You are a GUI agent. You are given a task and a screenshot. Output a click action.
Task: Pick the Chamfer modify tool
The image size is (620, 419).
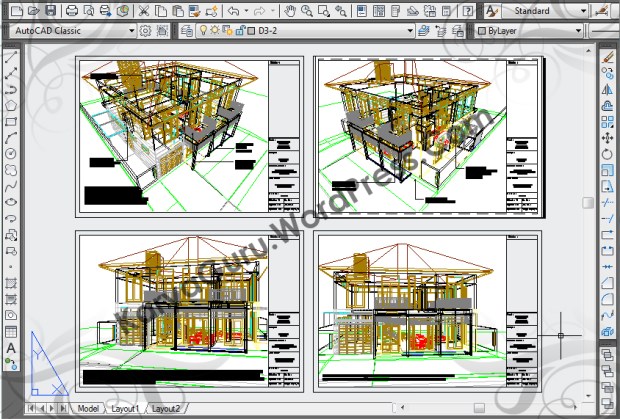click(x=607, y=283)
